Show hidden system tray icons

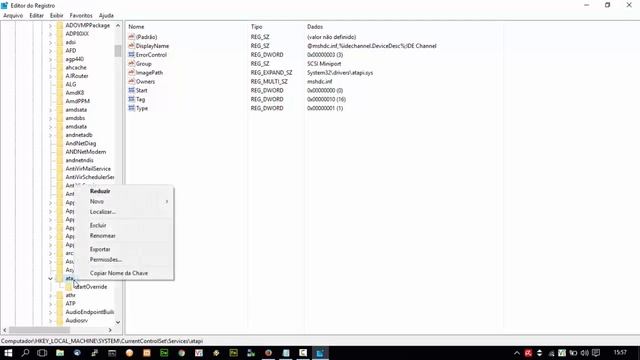(517, 353)
